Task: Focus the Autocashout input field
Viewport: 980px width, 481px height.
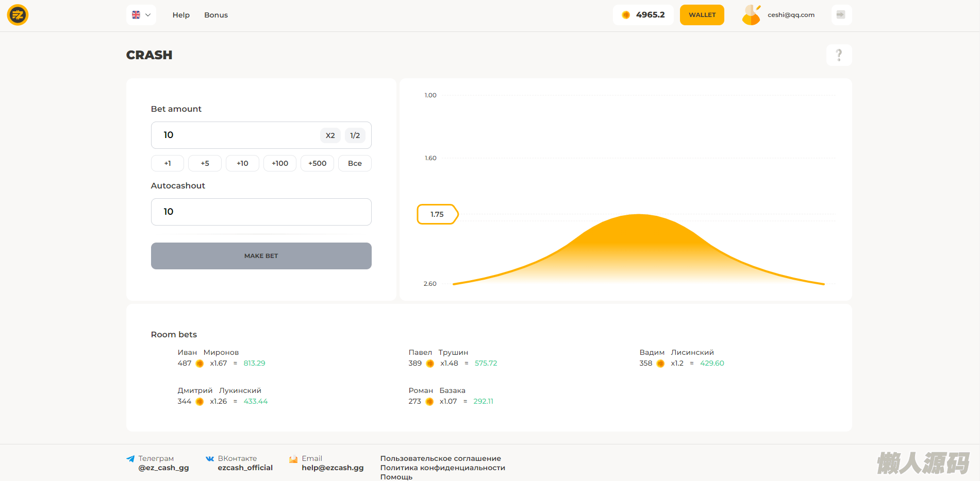Action: pos(261,212)
